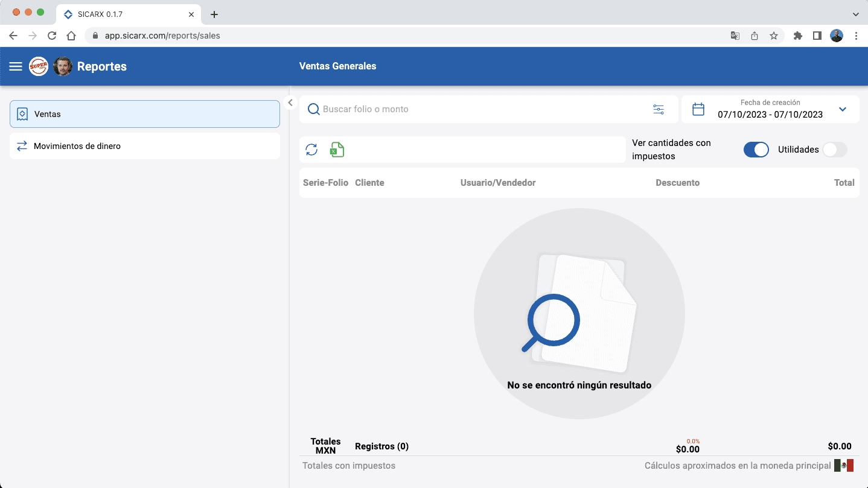
Task: Disable Ver cantidades con impuestos switch
Action: click(x=756, y=150)
